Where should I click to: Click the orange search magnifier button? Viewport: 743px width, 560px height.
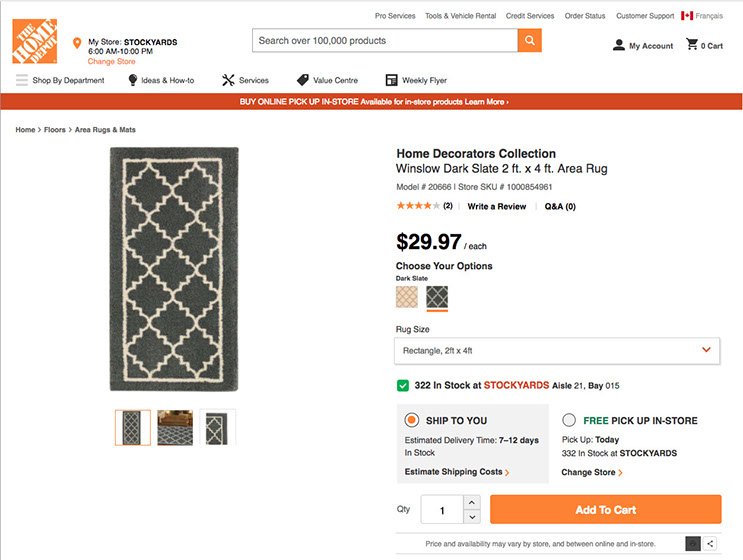(x=530, y=41)
